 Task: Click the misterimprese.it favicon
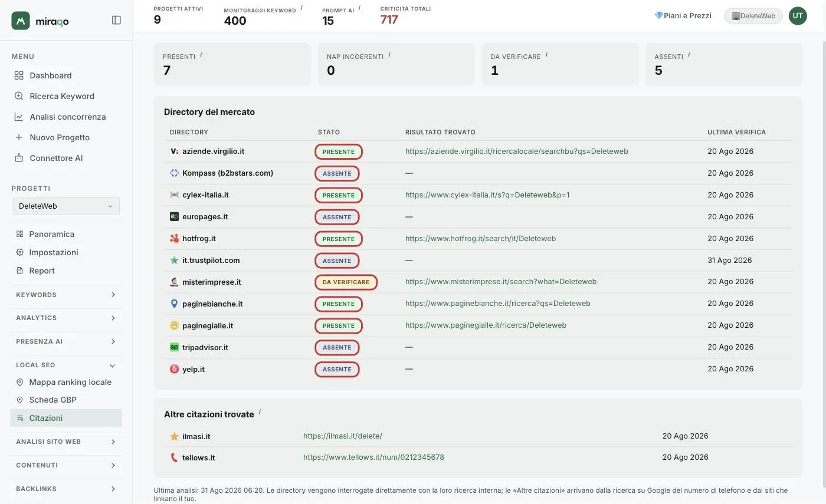[x=174, y=282]
